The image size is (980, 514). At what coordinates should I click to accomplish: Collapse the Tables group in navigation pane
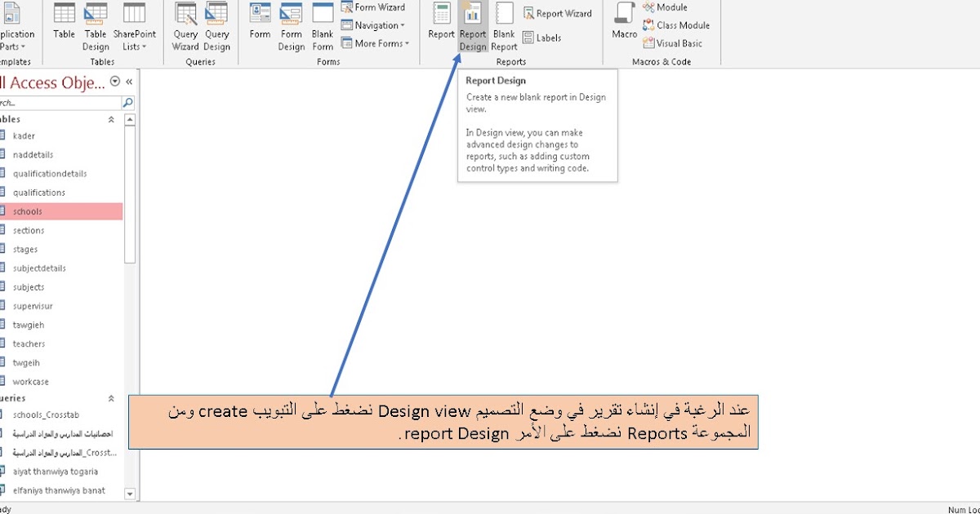point(111,118)
